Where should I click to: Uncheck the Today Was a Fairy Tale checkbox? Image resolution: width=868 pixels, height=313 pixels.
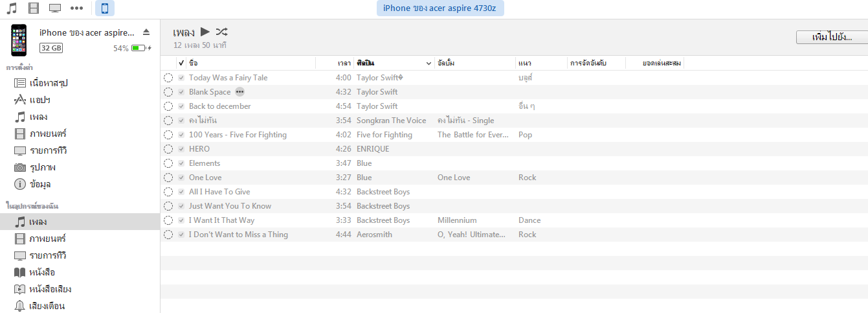click(x=182, y=78)
